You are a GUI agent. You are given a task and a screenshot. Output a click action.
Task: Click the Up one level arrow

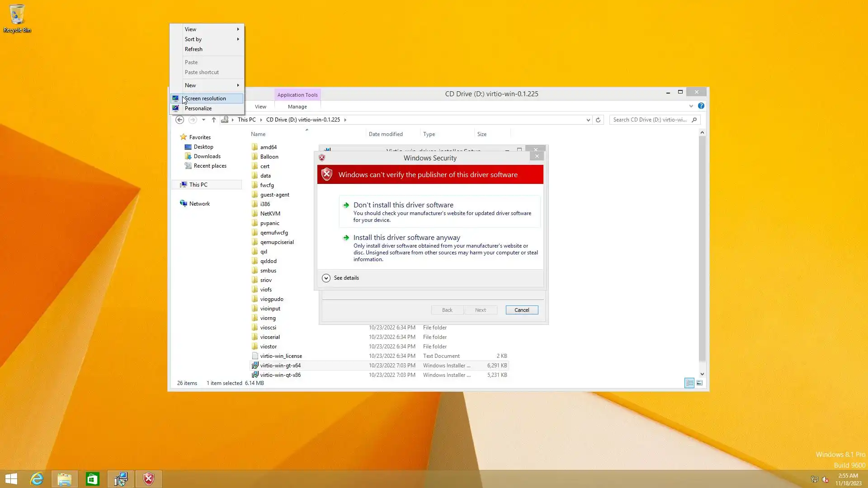coord(214,120)
